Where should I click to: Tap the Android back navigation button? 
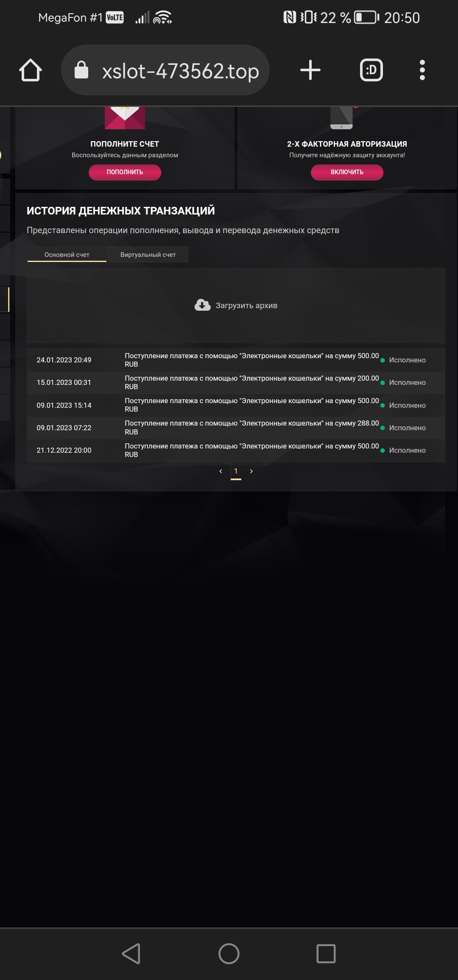tap(131, 954)
